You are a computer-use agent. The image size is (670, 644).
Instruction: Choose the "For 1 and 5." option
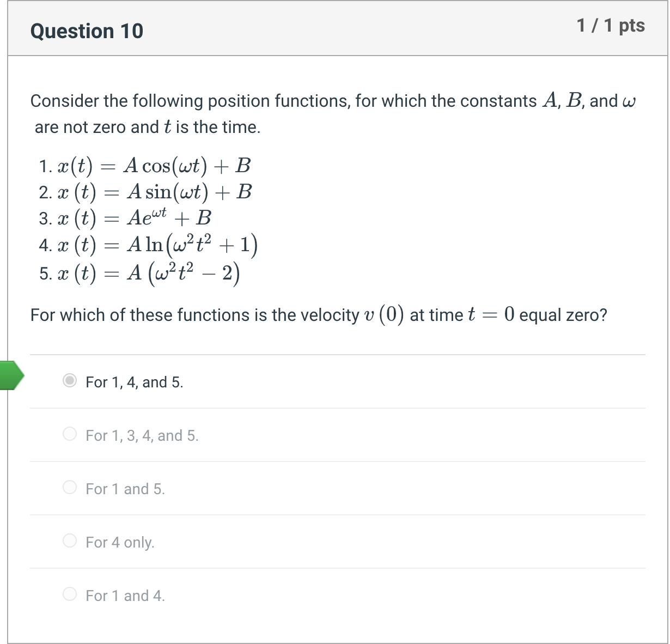tap(70, 487)
